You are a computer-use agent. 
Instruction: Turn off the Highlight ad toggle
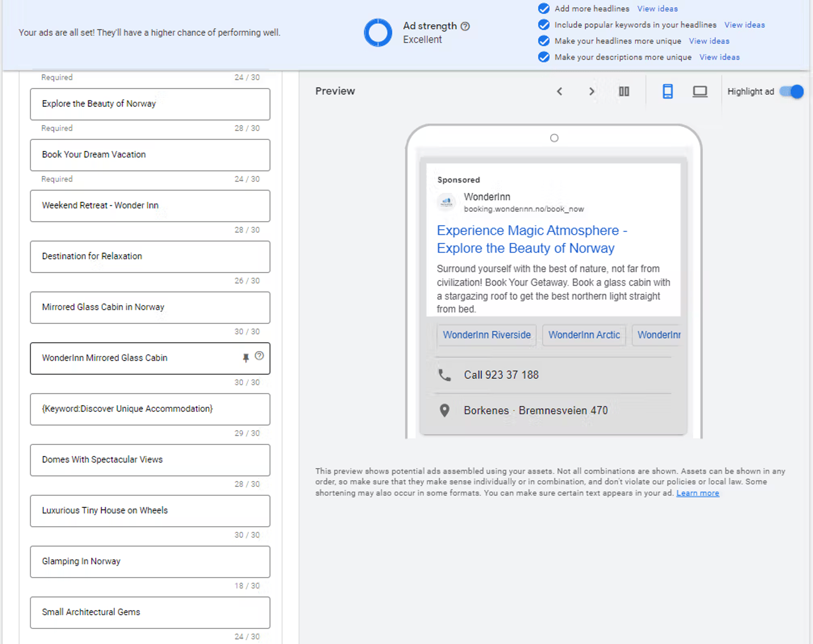click(791, 91)
